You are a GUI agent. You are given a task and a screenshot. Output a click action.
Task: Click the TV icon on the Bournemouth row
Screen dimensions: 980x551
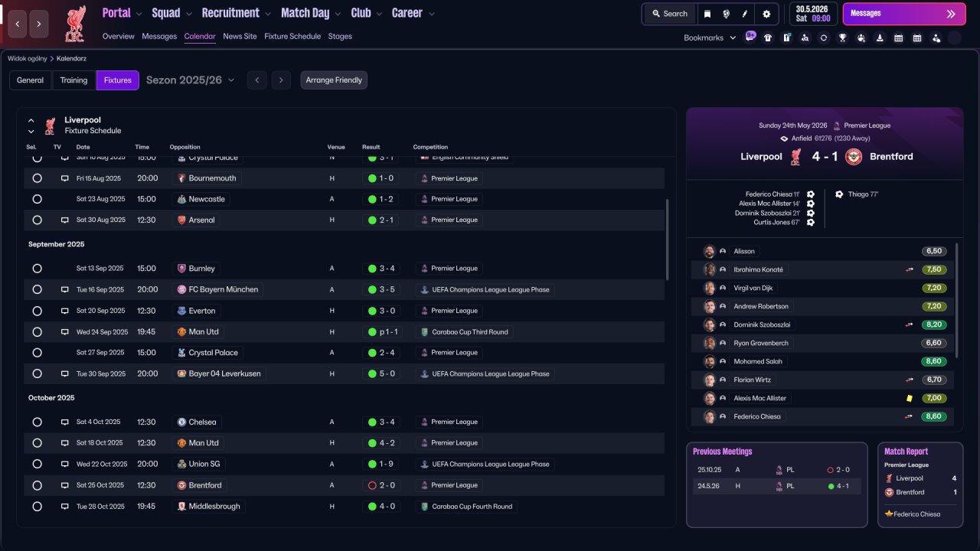click(x=65, y=178)
